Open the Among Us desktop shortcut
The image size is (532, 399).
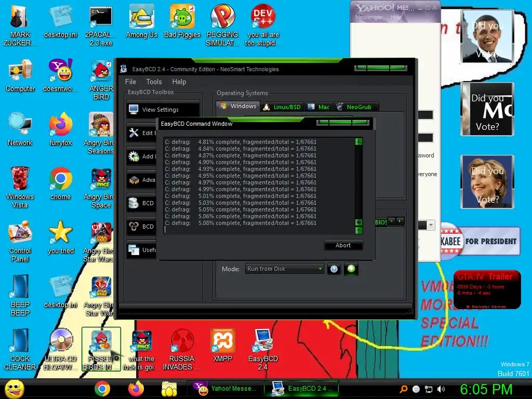coord(141,22)
